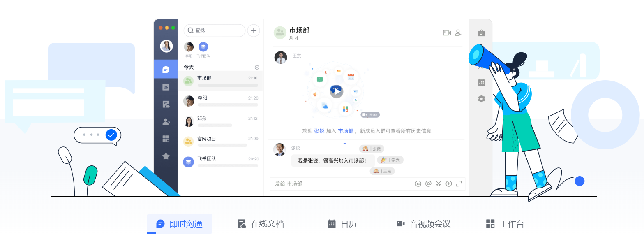Viewport: 644px width, 244px height.
Task: Play the video in 王京's message
Action: 336,91
